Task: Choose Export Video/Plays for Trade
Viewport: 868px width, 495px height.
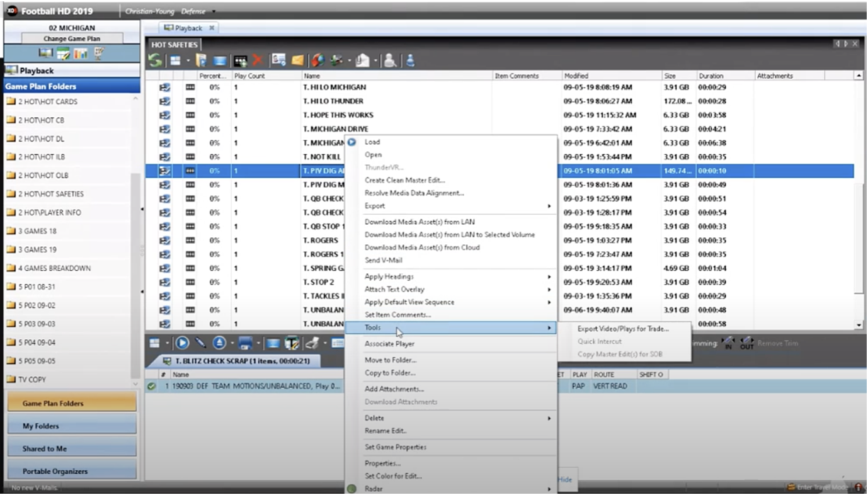Action: [623, 329]
